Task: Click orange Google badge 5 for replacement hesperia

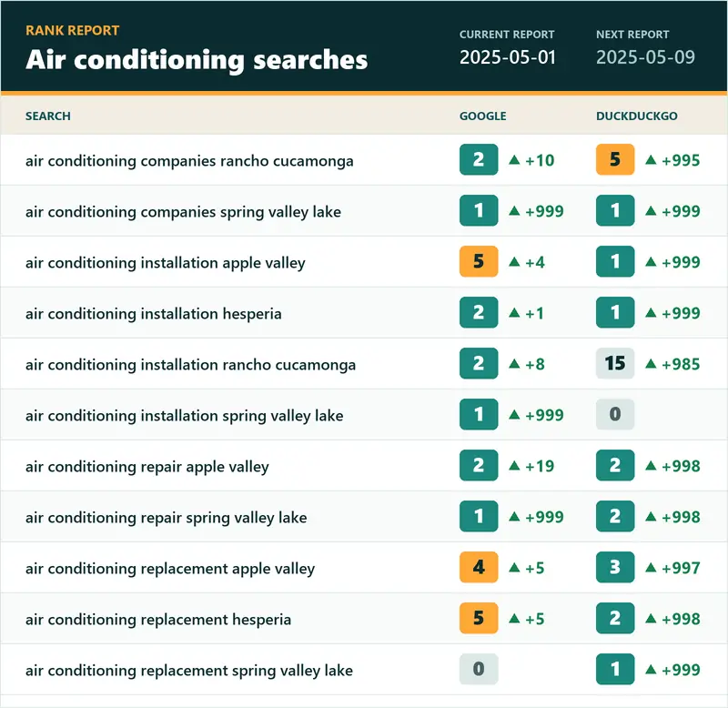Action: point(479,619)
